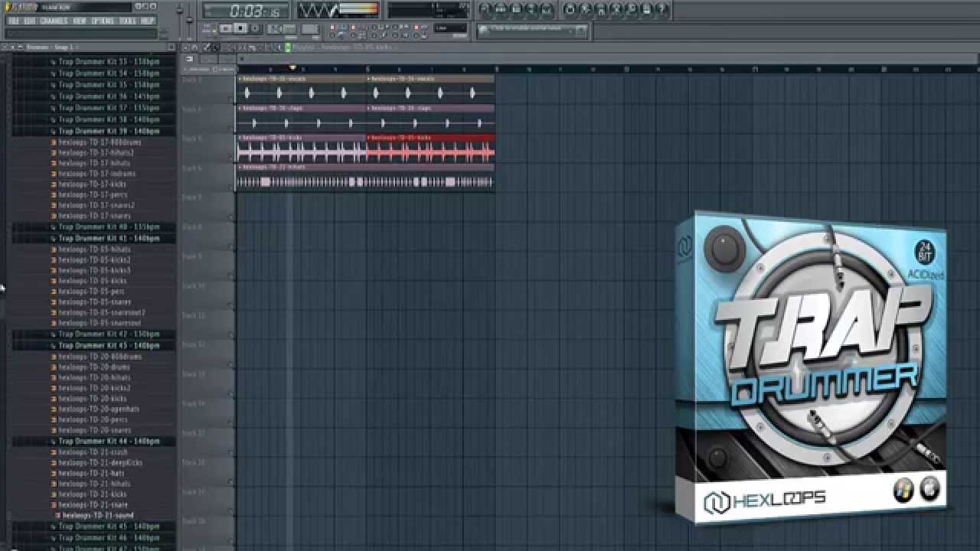Open the VIEW menu
This screenshot has width=980, height=551.
click(79, 21)
